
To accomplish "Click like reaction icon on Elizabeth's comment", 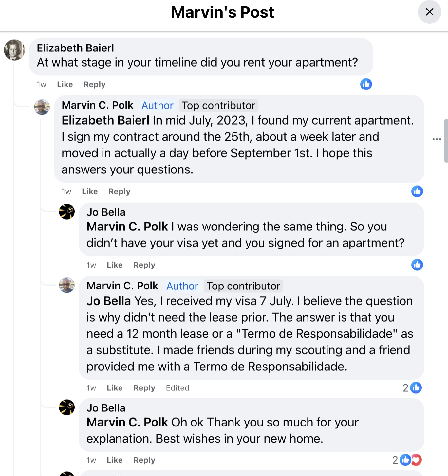I will 366,84.
